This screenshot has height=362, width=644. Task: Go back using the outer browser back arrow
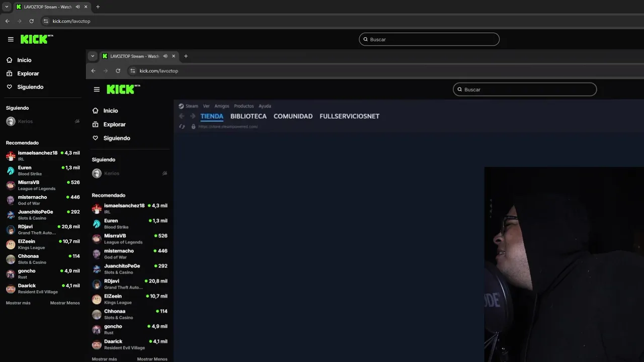pyautogui.click(x=7, y=21)
